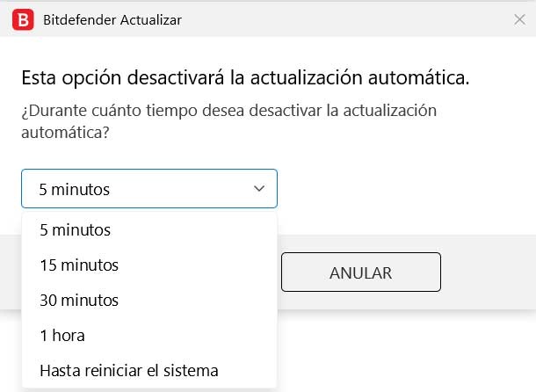Image resolution: width=536 pixels, height=392 pixels.
Task: Click gray footer area right of ANULAR
Action: pyautogui.click(x=488, y=272)
